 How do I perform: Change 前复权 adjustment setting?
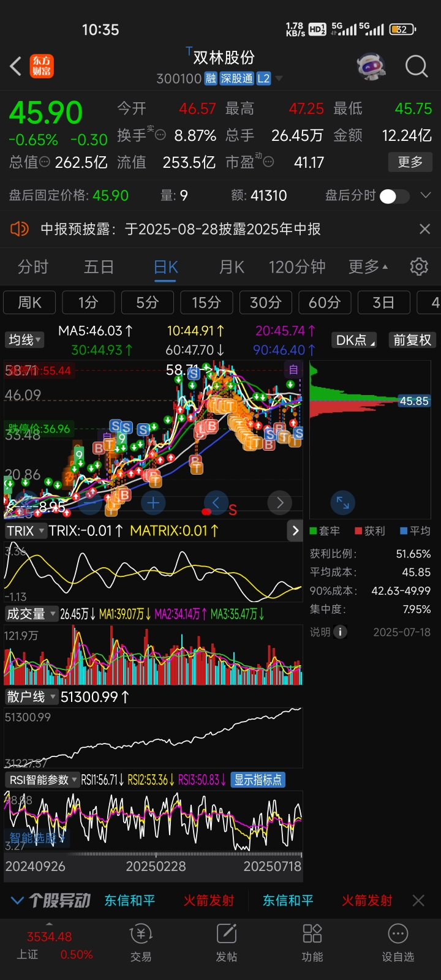click(412, 340)
